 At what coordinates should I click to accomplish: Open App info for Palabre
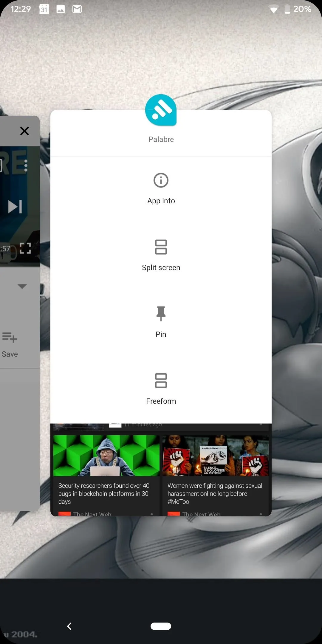[161, 189]
